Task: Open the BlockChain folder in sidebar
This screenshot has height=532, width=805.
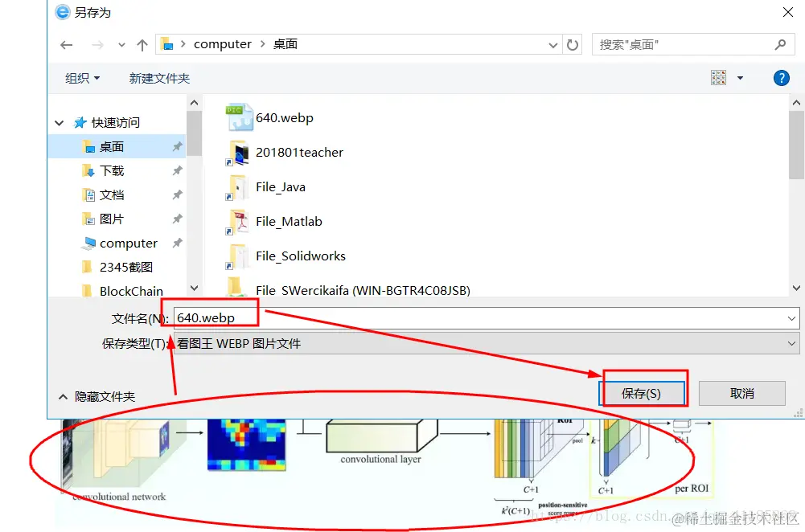Action: pos(131,291)
